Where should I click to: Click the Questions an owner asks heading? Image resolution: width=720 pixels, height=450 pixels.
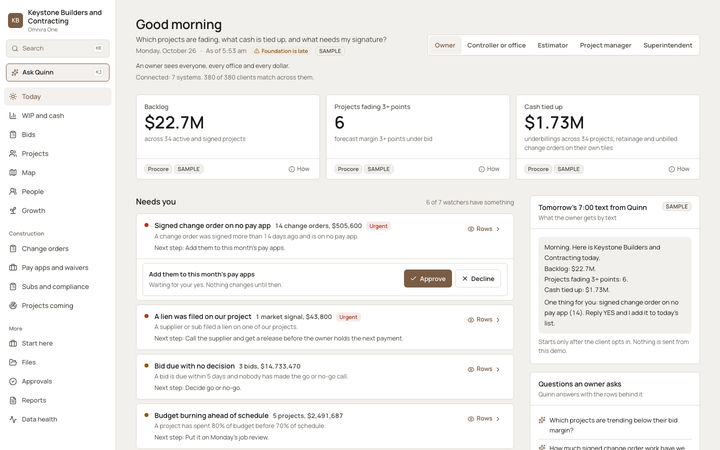pos(579,384)
